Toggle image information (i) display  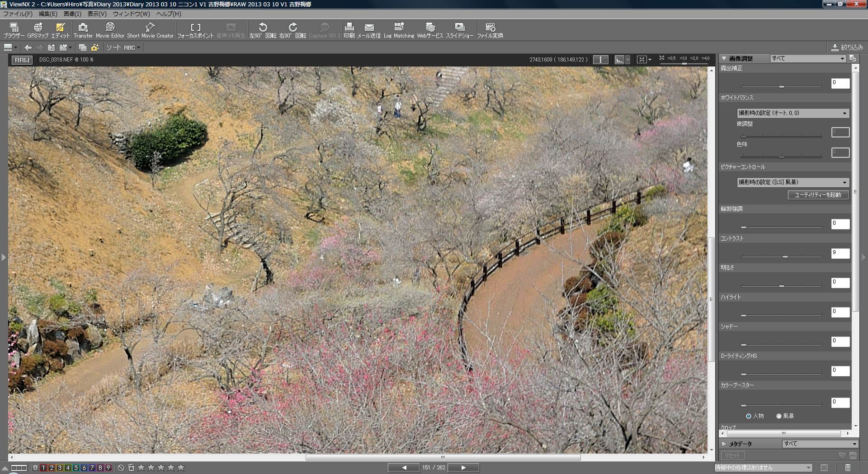tap(600, 60)
